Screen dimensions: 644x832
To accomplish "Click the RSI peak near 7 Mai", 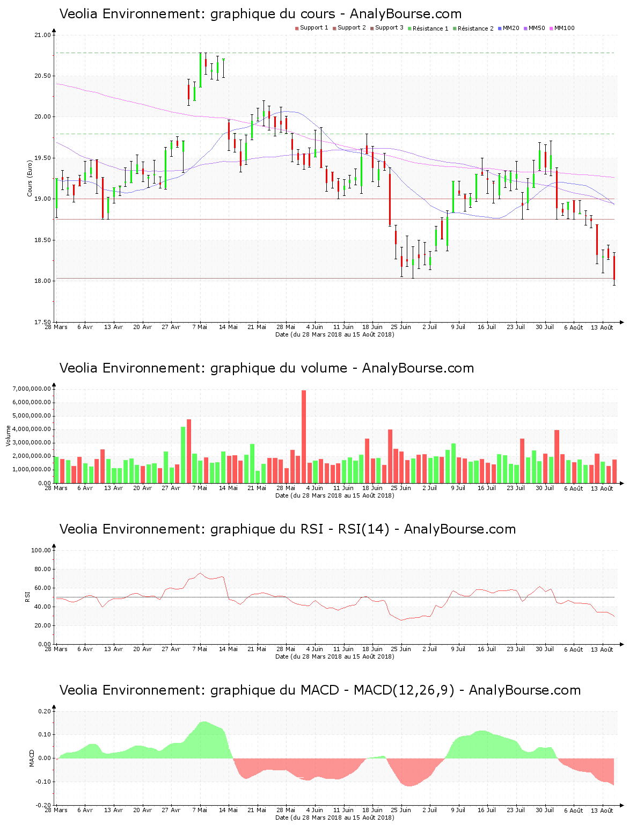I will point(200,573).
